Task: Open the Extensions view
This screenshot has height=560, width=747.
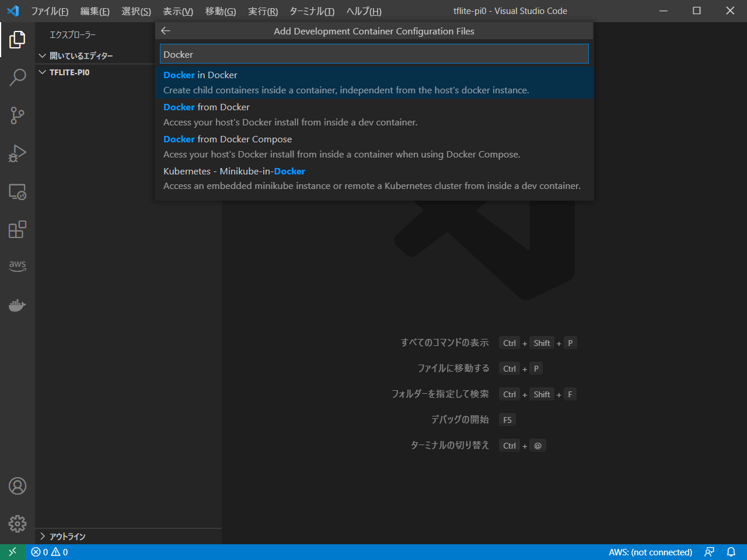Action: (18, 229)
